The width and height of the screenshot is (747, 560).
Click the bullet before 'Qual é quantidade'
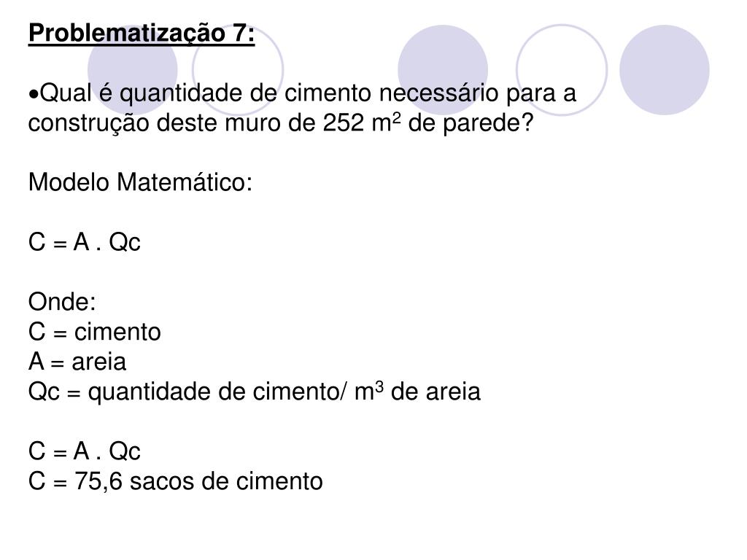point(34,94)
